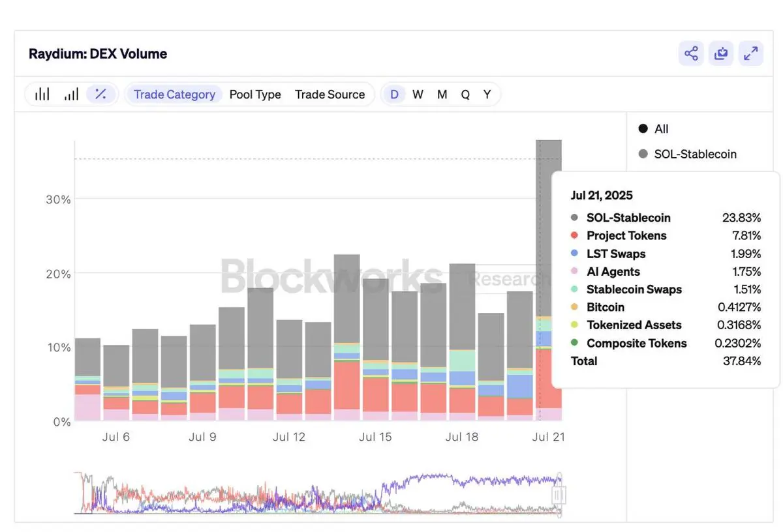Click Composite Tokens row in tooltip
The height and width of the screenshot is (532, 783).
tap(666, 343)
